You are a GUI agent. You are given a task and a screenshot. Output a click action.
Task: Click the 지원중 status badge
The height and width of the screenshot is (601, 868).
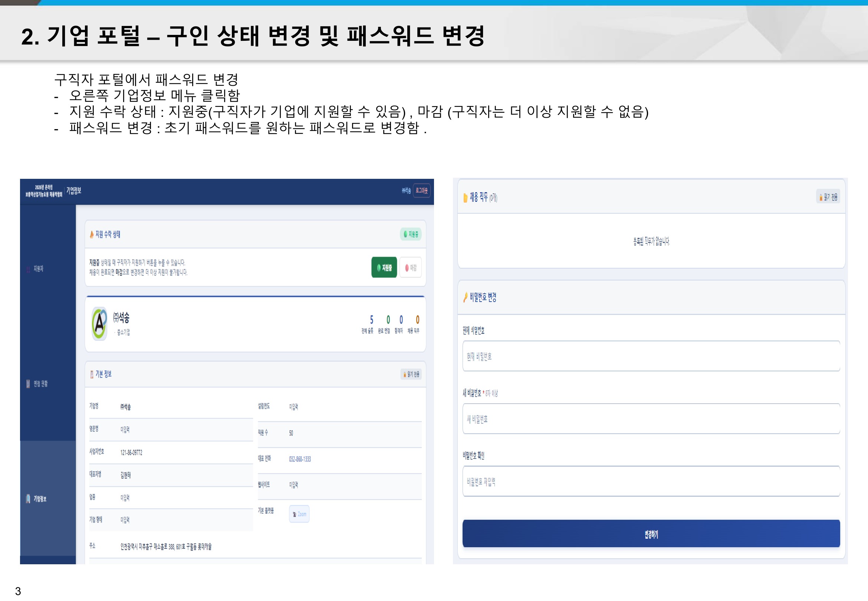tap(410, 234)
